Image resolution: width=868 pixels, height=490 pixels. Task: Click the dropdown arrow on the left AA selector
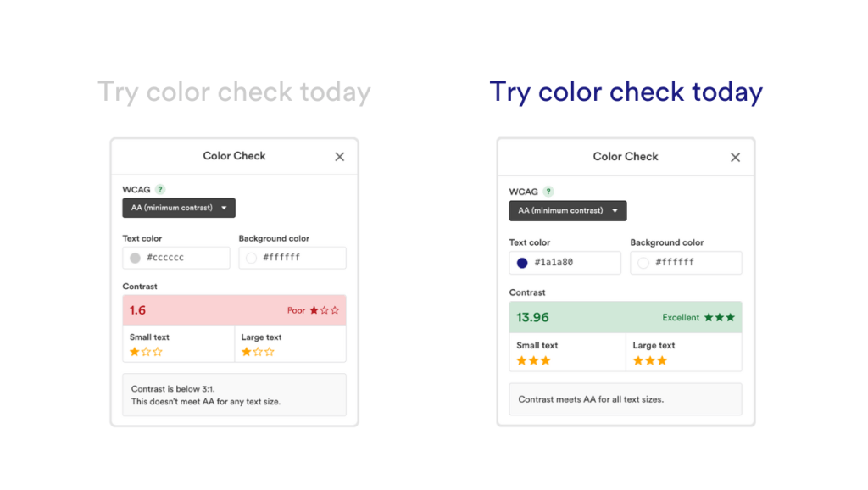point(224,208)
